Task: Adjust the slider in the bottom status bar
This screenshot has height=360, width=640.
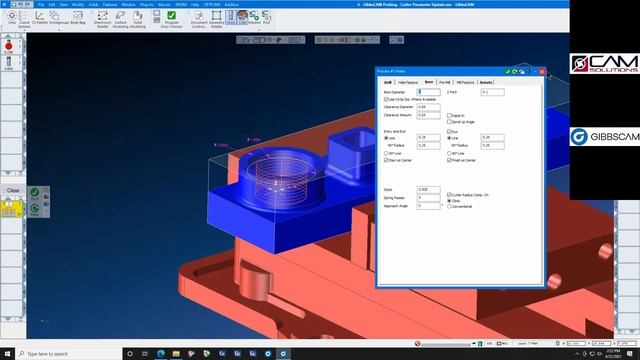Action: click(446, 344)
